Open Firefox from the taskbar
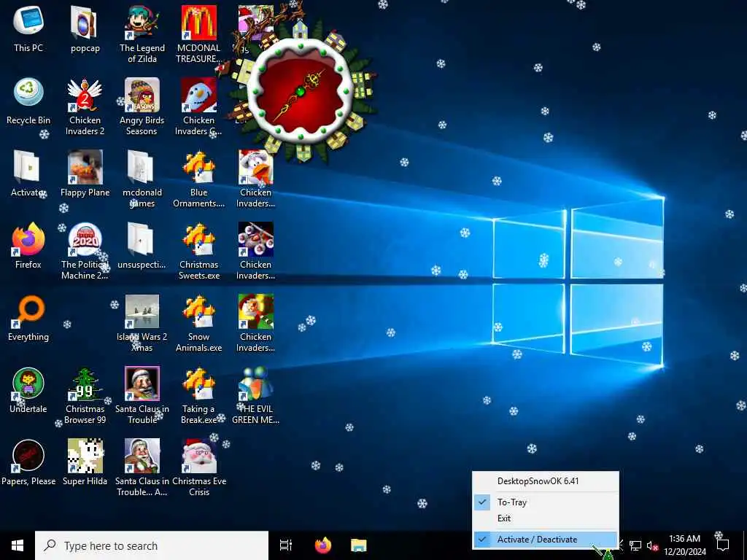The image size is (747, 560). pos(323,545)
